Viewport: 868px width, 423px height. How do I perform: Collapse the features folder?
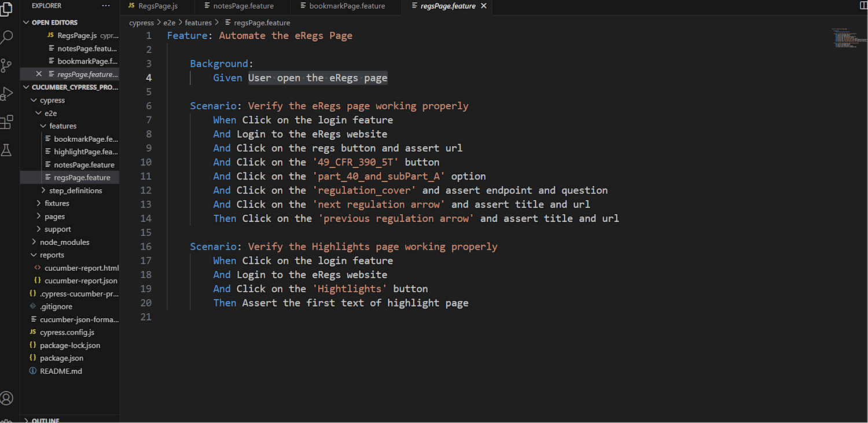tap(43, 126)
